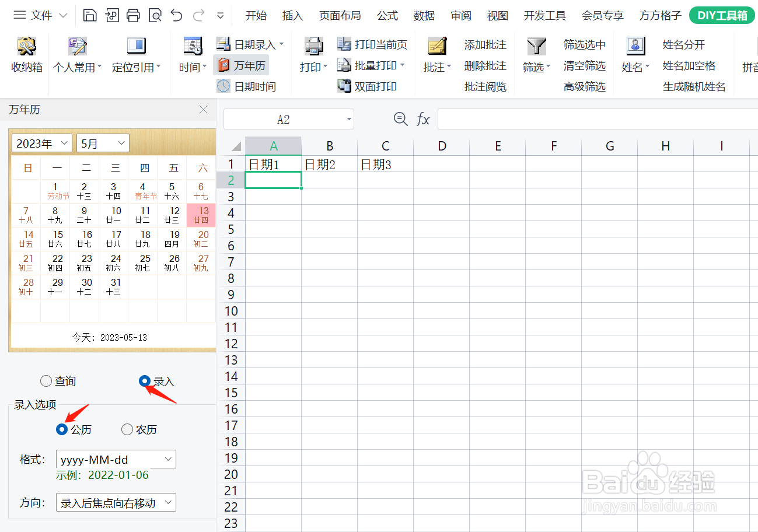Click 批注阅览 button
Screen dimensions: 758x532
tap(485, 86)
